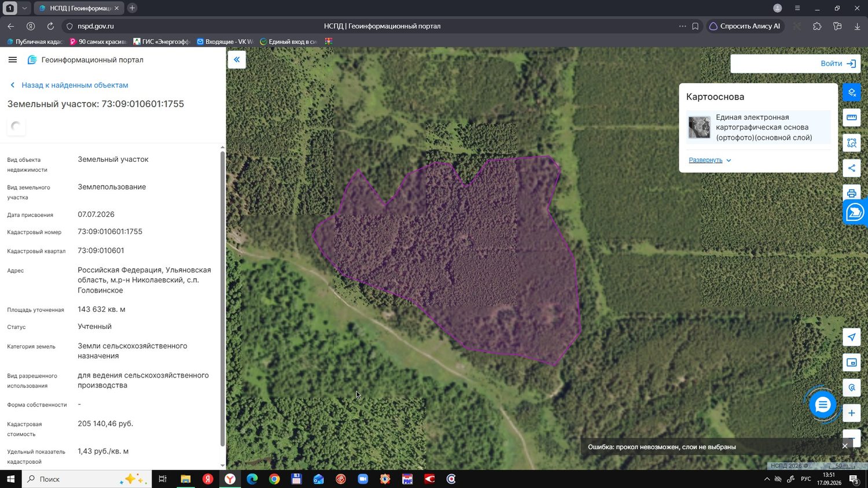Viewport: 868px width, 488px height.
Task: Click the Windows taskbar Поиск search box
Action: tap(87, 479)
